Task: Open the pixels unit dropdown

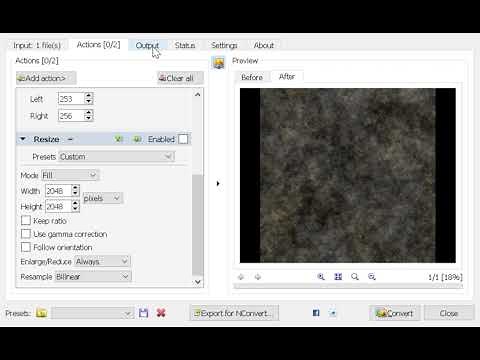Action: click(102, 198)
